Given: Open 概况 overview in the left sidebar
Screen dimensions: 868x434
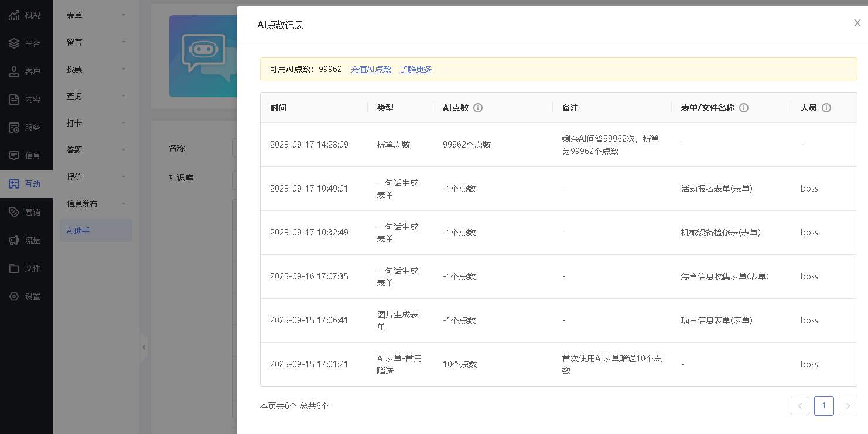Looking at the screenshot, I should pyautogui.click(x=26, y=15).
